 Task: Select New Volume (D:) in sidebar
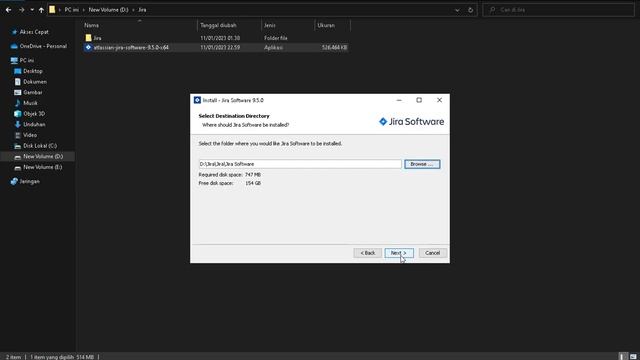pyautogui.click(x=43, y=156)
